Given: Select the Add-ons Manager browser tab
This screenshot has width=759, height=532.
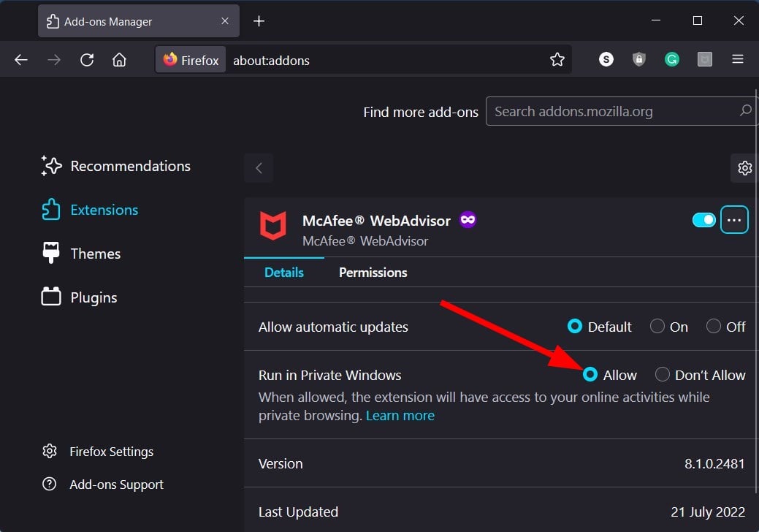Looking at the screenshot, I should 139,20.
